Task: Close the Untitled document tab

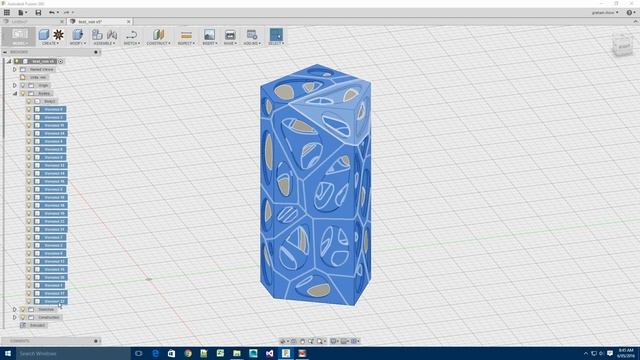Action: coord(62,22)
